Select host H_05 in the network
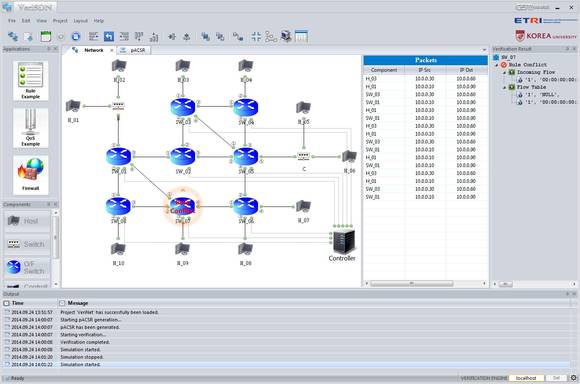This screenshot has width=580, height=384. pyautogui.click(x=303, y=108)
